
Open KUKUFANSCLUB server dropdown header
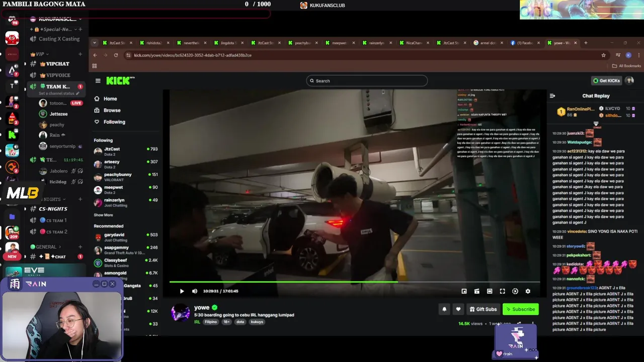coord(56,19)
